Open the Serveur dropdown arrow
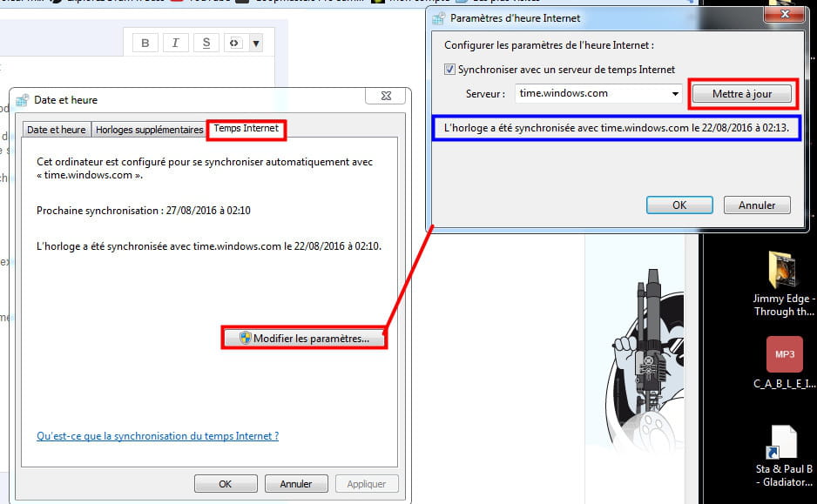817x504 pixels. (675, 94)
